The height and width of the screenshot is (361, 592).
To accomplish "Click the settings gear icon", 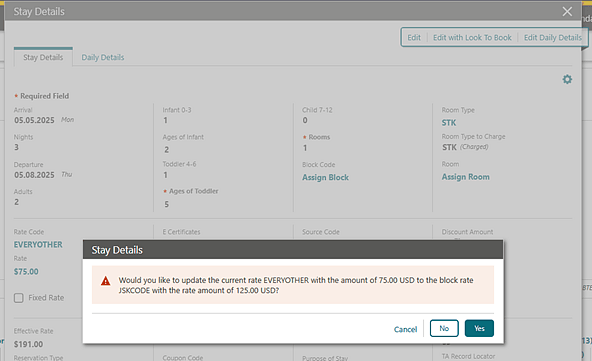I will [567, 79].
